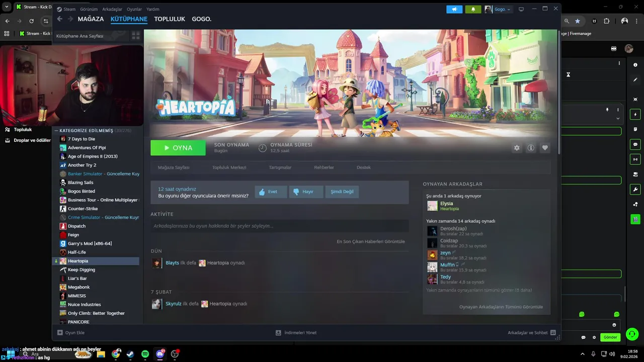Open İndirmeleri Yönet downloads
The image size is (644, 362).
coord(296,332)
